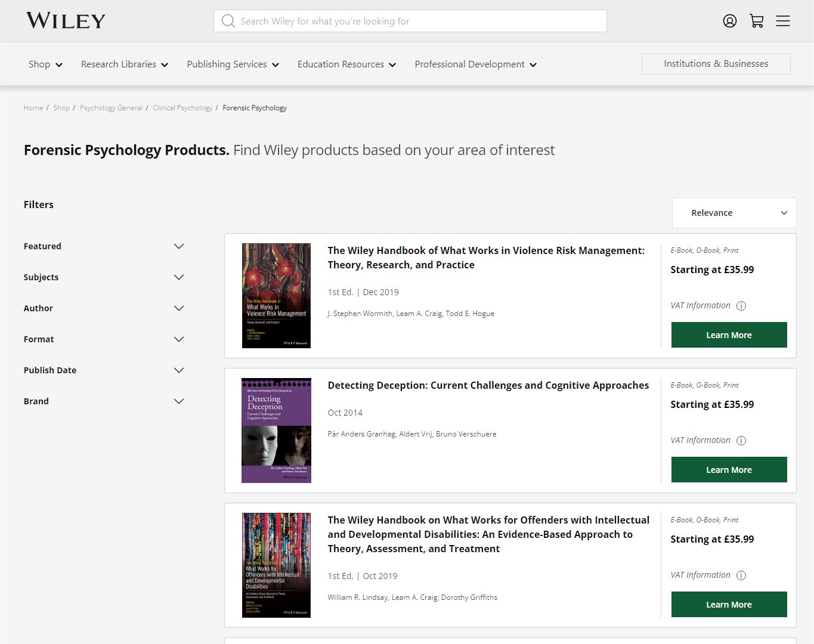Click authors J. Stephen Wormith, Leam A. Craig
The height and width of the screenshot is (644, 814).
(411, 314)
